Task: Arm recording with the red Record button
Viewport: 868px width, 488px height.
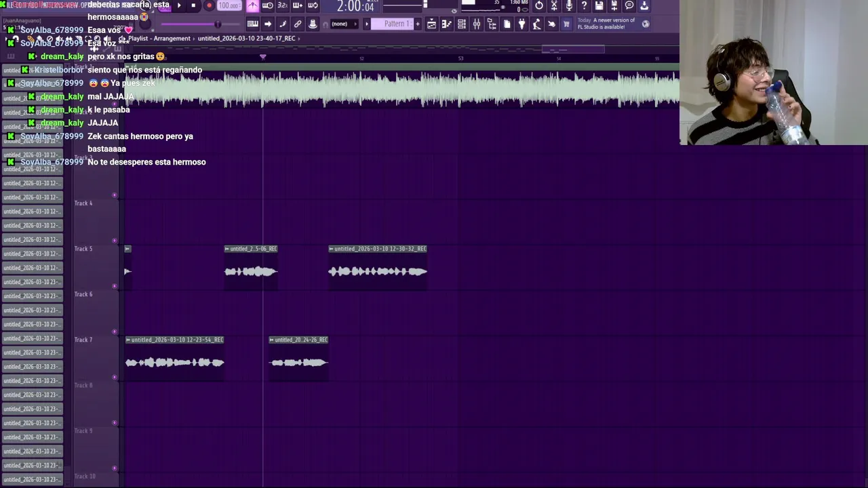Action: 208,5
